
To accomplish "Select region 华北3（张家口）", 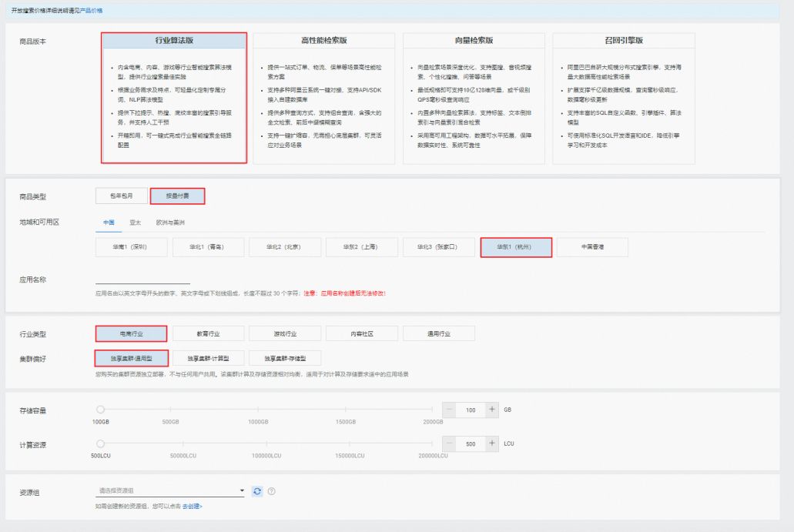I will [x=438, y=247].
